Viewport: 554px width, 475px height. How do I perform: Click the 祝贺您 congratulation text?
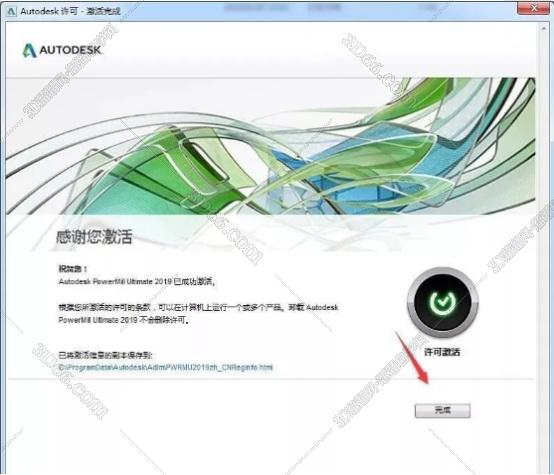tap(72, 269)
